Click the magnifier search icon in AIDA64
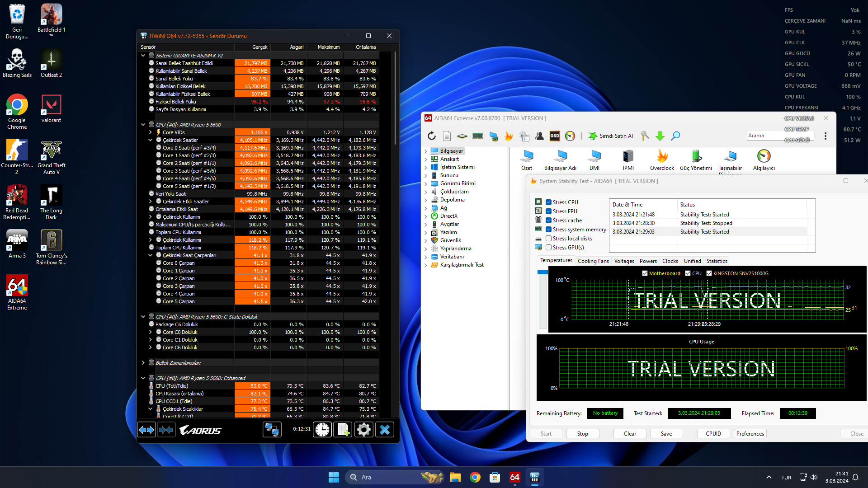The width and height of the screenshot is (868, 488). click(675, 136)
